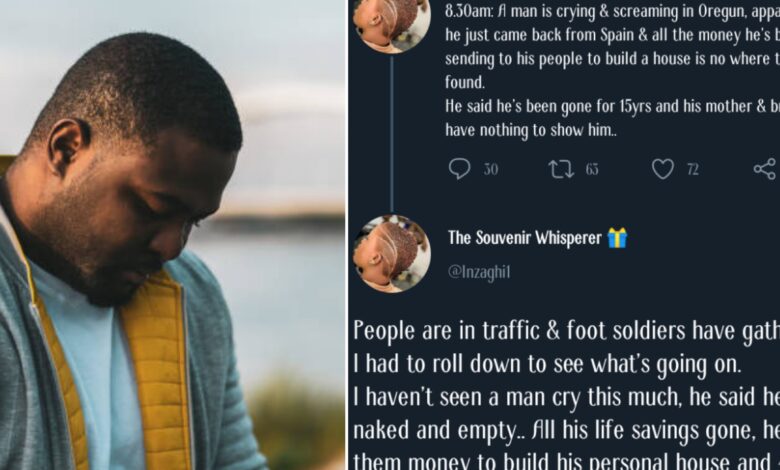The width and height of the screenshot is (780, 470).
Task: Click the retweet count 63
Action: (592, 170)
